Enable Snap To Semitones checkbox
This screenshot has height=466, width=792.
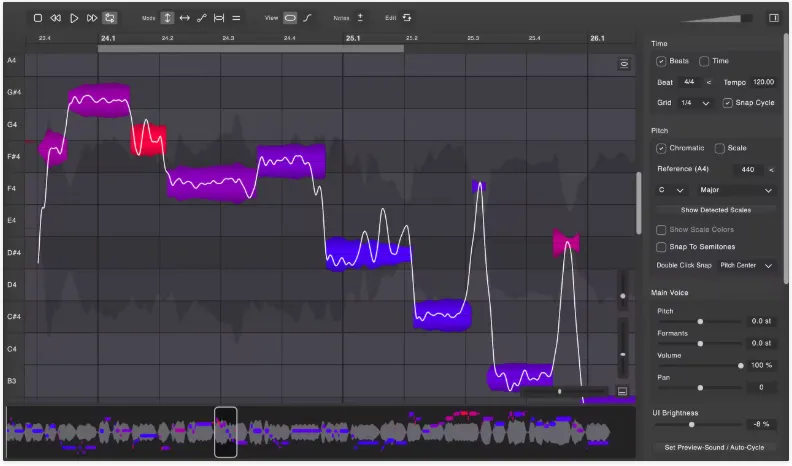pos(661,247)
